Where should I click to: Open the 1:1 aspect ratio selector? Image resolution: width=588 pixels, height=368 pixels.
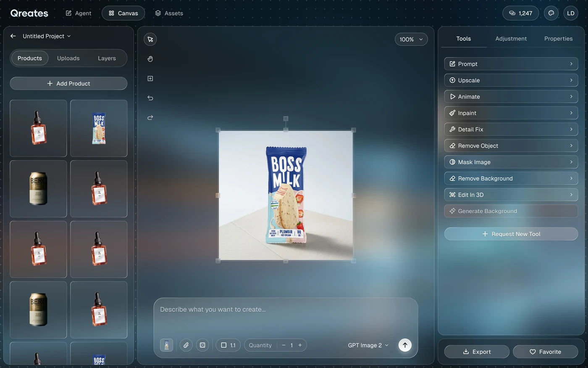click(x=228, y=345)
